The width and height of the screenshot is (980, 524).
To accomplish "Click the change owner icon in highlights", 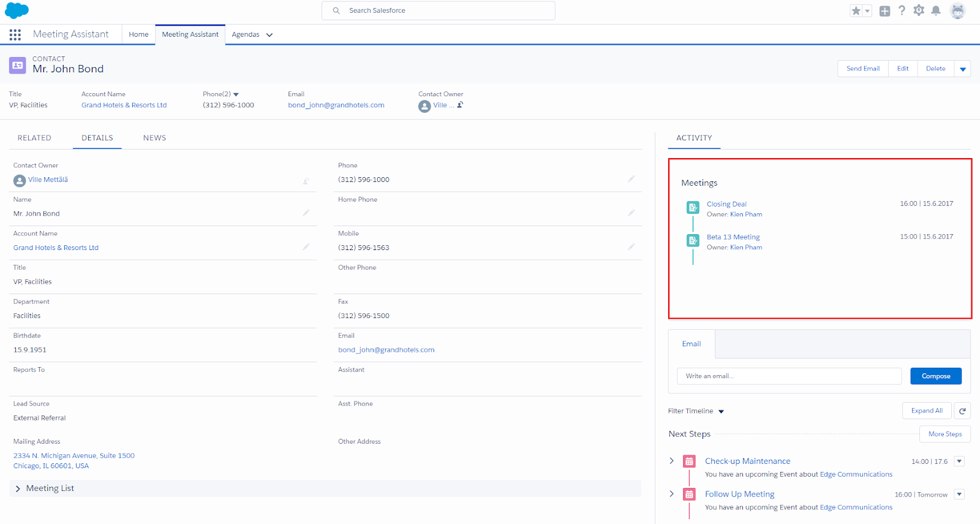I will pos(460,105).
